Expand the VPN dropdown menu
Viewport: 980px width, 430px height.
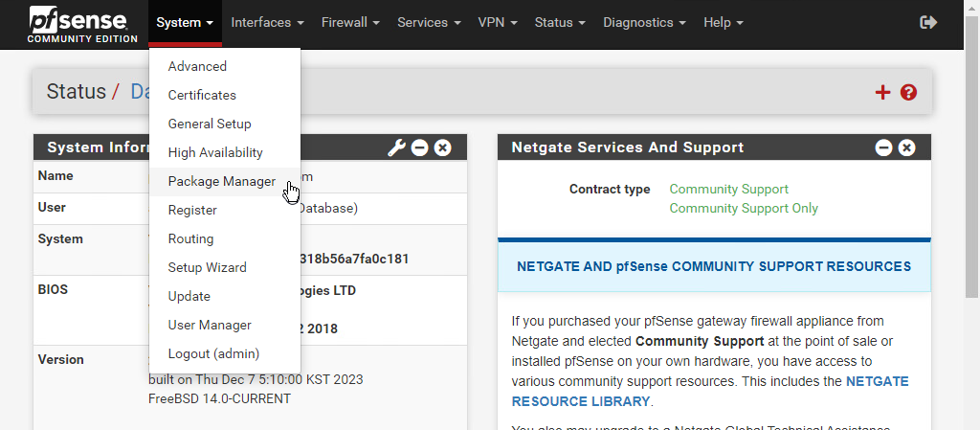(x=498, y=22)
